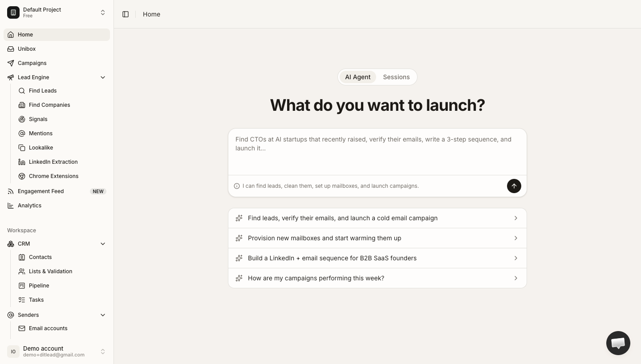The image size is (641, 364).
Task: Focus the AI prompt text area
Action: pyautogui.click(x=377, y=152)
